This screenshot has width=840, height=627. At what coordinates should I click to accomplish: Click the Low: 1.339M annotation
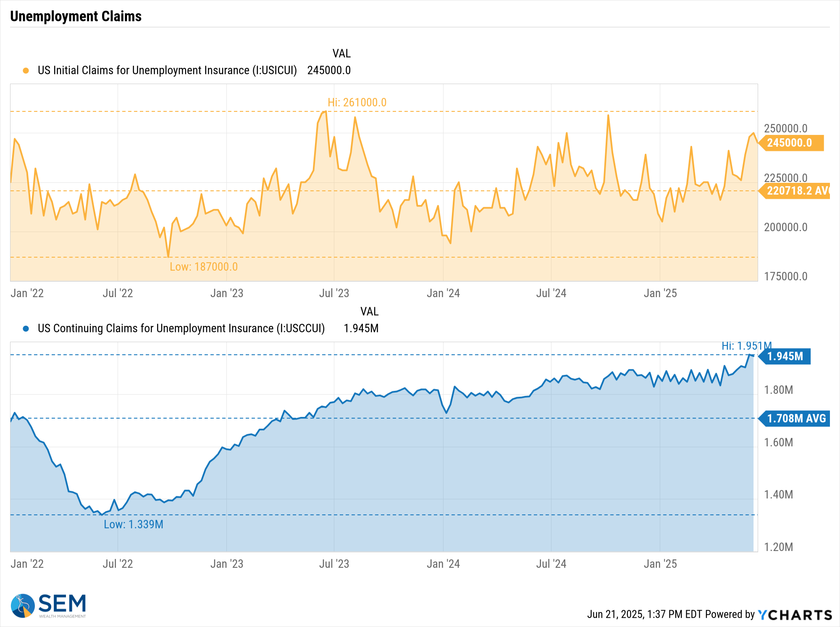[134, 524]
